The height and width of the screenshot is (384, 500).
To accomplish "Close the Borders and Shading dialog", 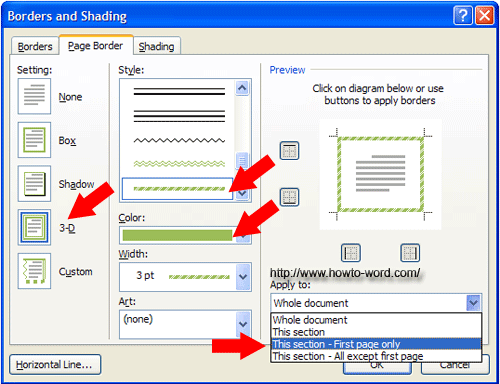I will point(484,15).
